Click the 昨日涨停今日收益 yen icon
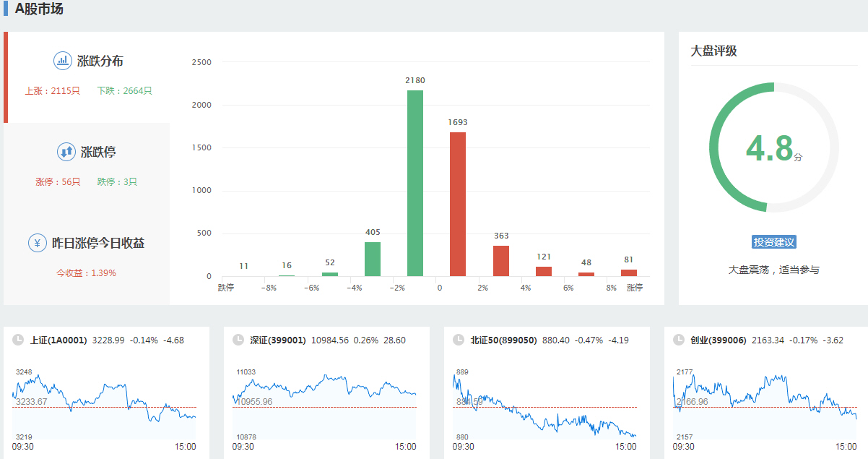This screenshot has height=459, width=868. (x=38, y=243)
